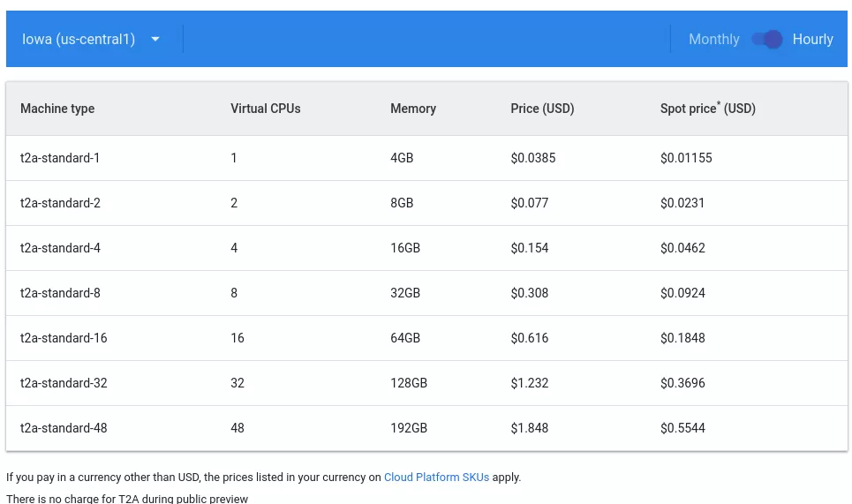Click the vCPU count for t2a-standard-32

(x=238, y=383)
